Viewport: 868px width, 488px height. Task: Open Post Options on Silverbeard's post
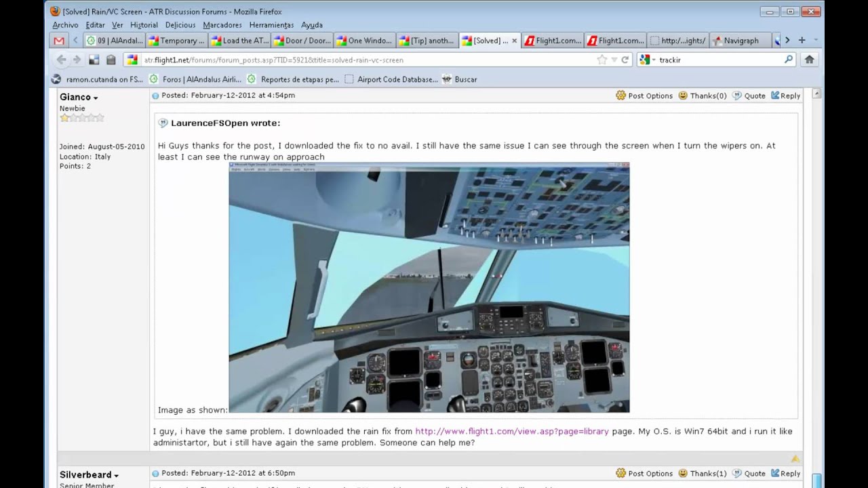[644, 473]
